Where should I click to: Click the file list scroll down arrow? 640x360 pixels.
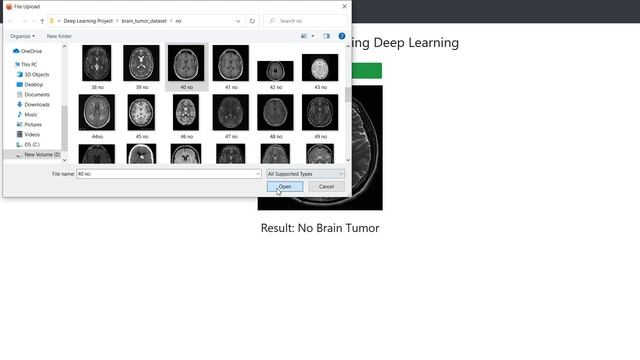pyautogui.click(x=348, y=160)
